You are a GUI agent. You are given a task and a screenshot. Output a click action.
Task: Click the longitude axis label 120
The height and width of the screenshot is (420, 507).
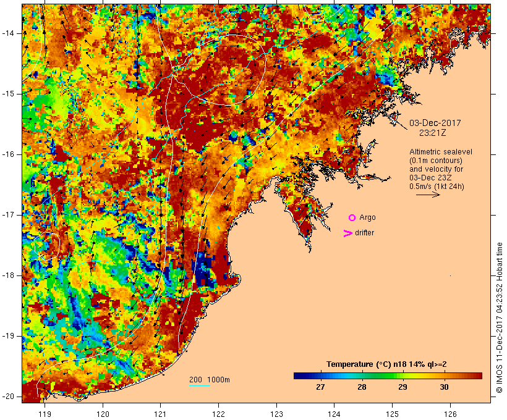103,414
